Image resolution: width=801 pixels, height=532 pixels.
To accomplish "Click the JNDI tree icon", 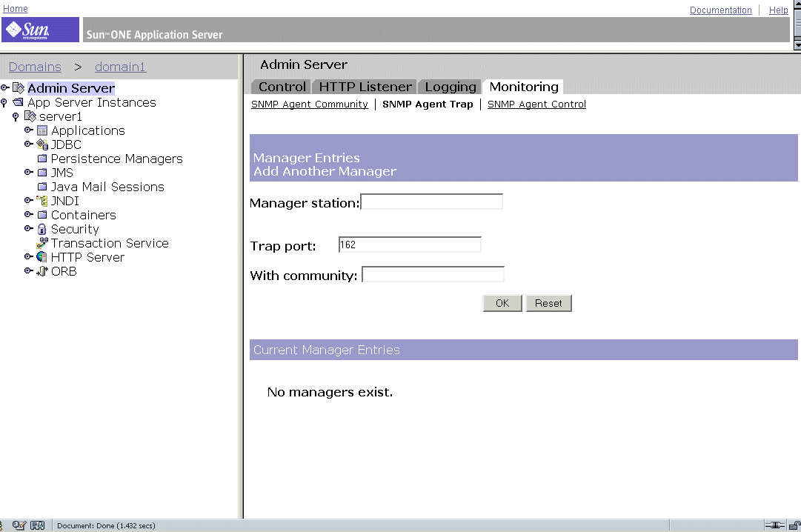I will (x=41, y=201).
